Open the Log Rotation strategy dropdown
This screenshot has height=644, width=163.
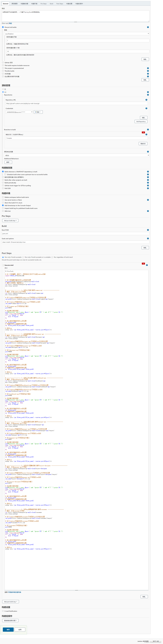[77, 33]
